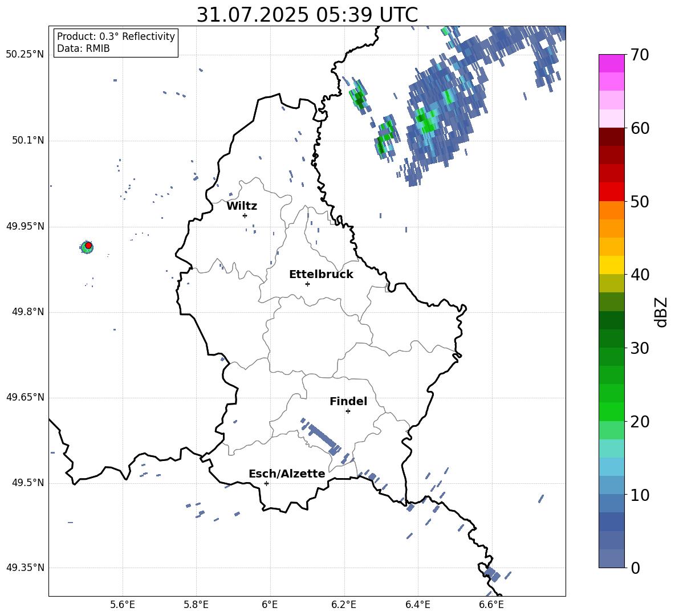This screenshot has height=616, width=675.
Task: Click the 5.6°E longitude label
Action: pyautogui.click(x=123, y=605)
